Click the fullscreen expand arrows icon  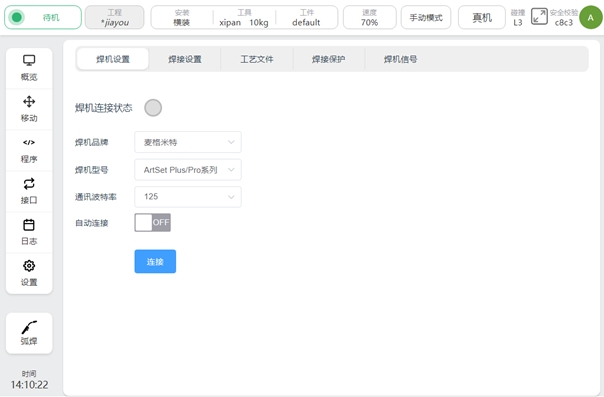(539, 17)
